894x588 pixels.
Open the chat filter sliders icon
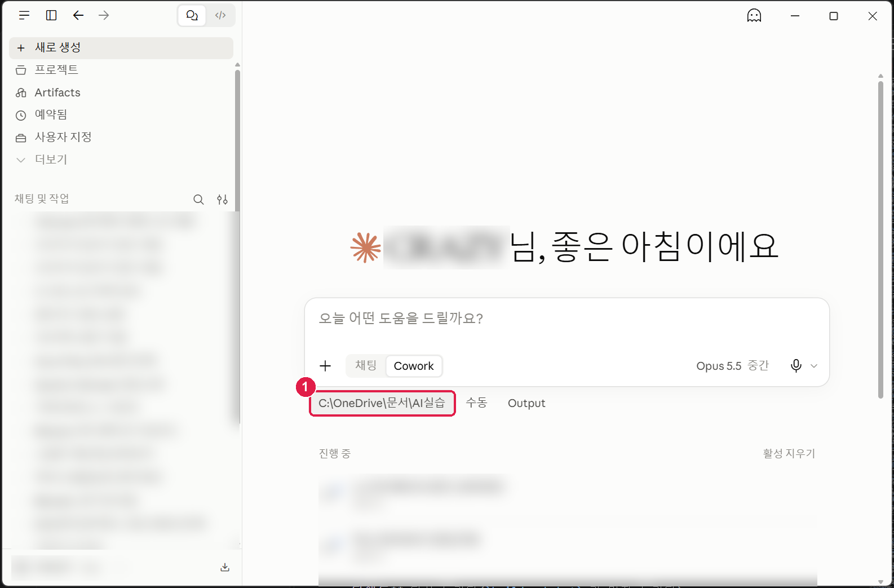point(222,199)
